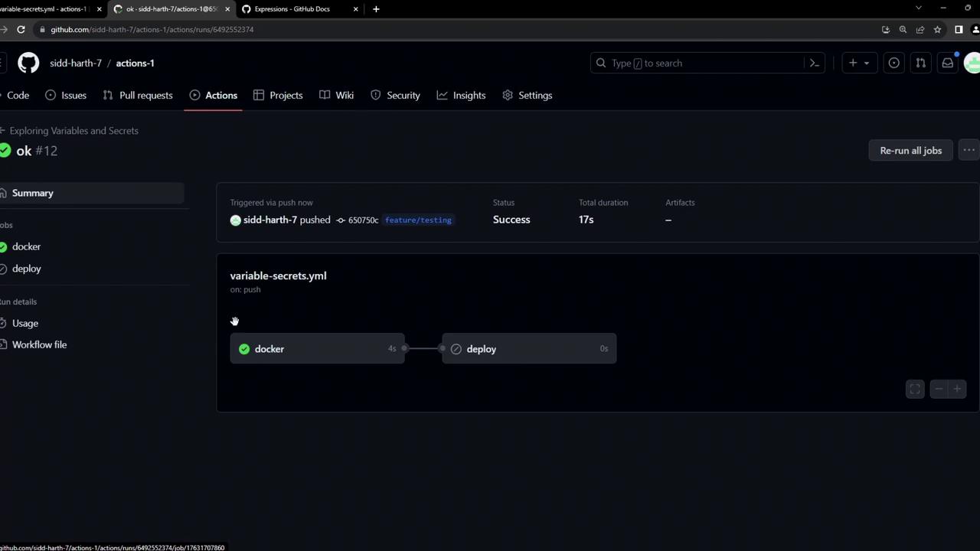Screen dimensions: 980x551
Task: Open the Insights tab
Action: click(x=461, y=95)
